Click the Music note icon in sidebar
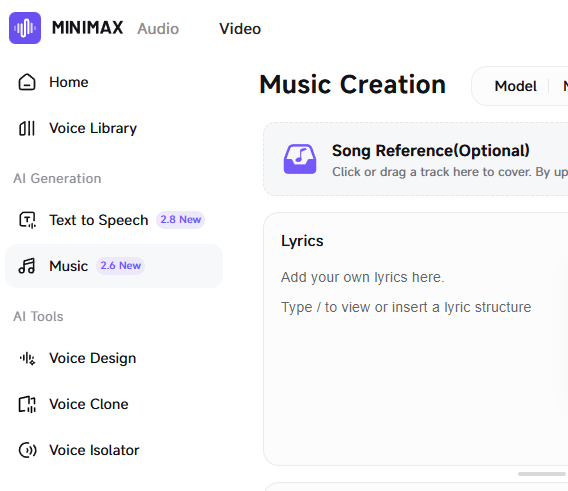 pyautogui.click(x=27, y=266)
